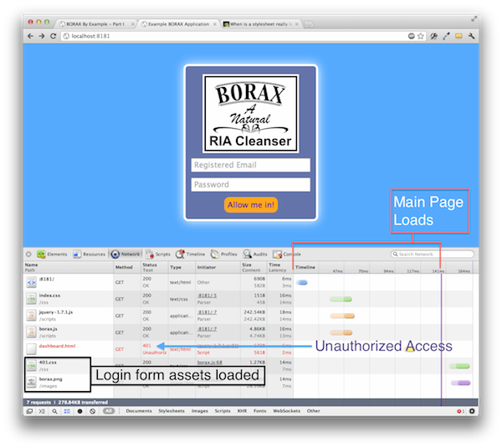Toggle the console drawer icon

42,411
